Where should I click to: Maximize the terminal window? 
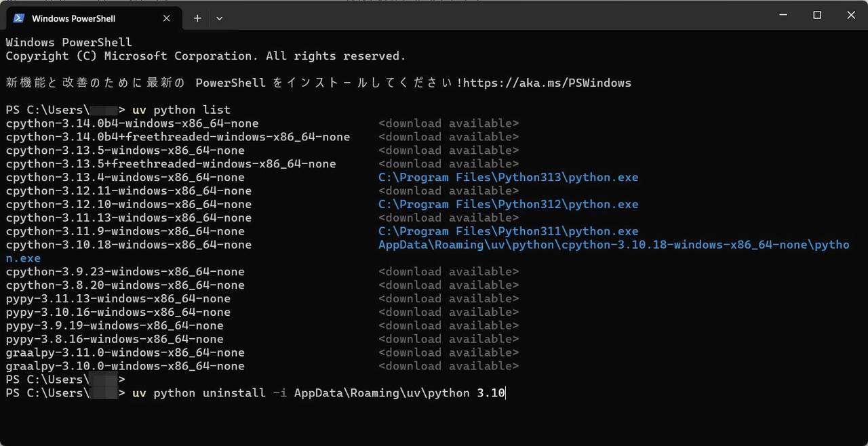tap(817, 15)
